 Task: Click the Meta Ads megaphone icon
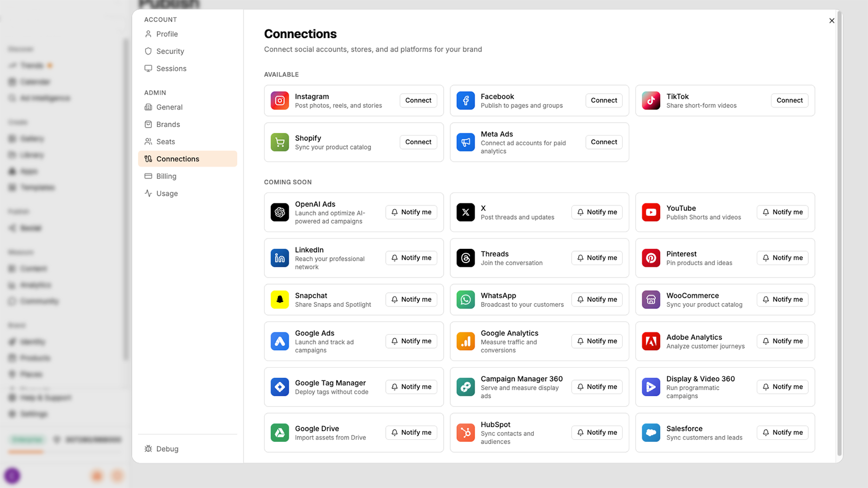465,142
